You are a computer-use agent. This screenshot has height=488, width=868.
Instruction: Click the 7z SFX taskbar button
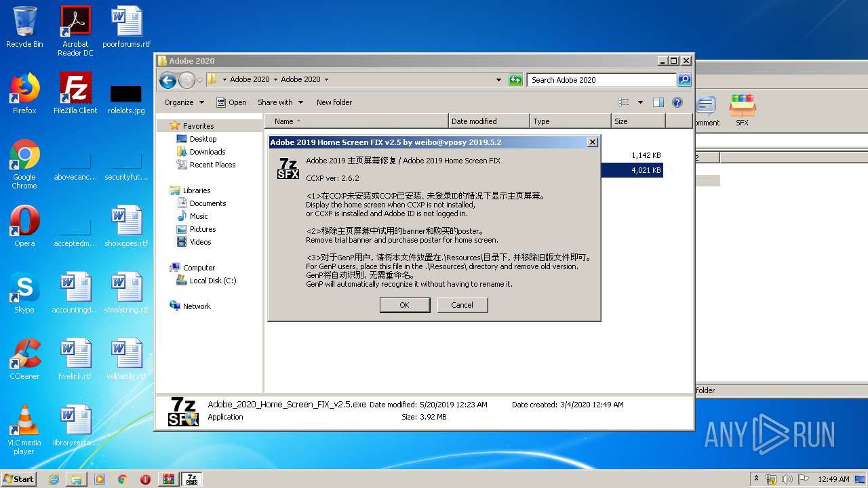click(192, 479)
